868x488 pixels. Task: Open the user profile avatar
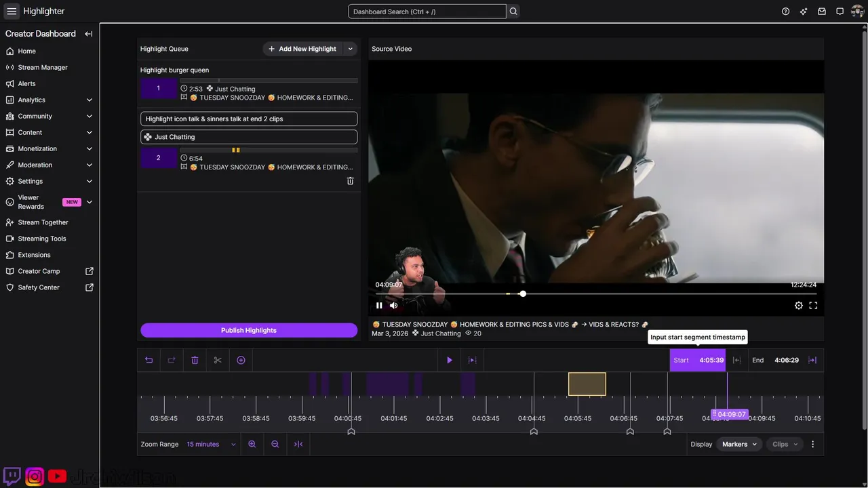coord(857,12)
